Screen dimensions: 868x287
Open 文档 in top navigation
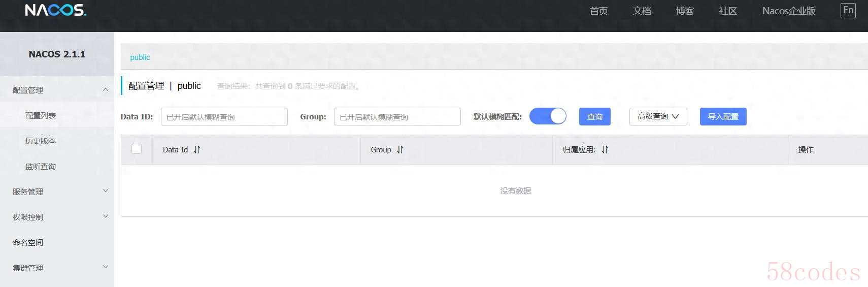click(x=642, y=11)
